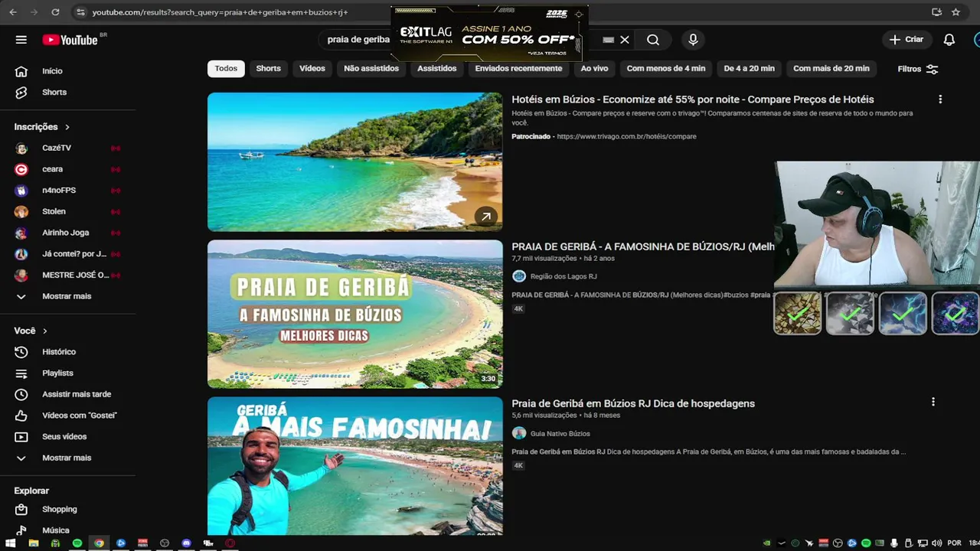This screenshot has height=551, width=980.
Task: Select the Com menos de 4 min chip
Action: (666, 69)
